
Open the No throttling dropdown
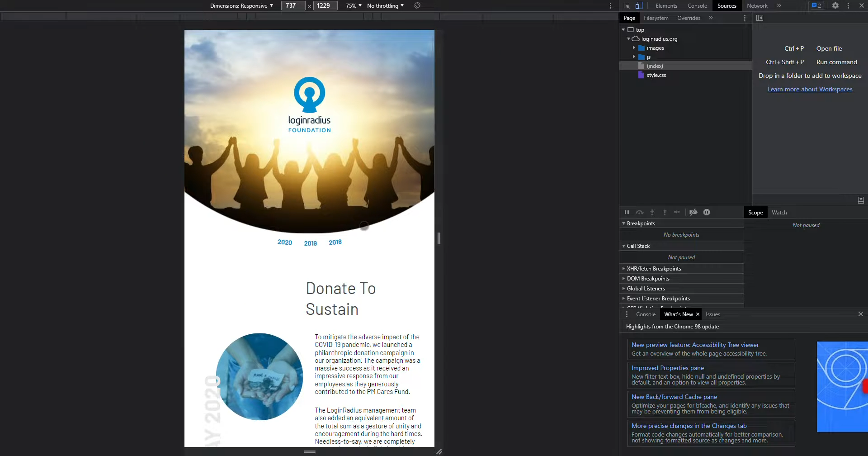(385, 6)
